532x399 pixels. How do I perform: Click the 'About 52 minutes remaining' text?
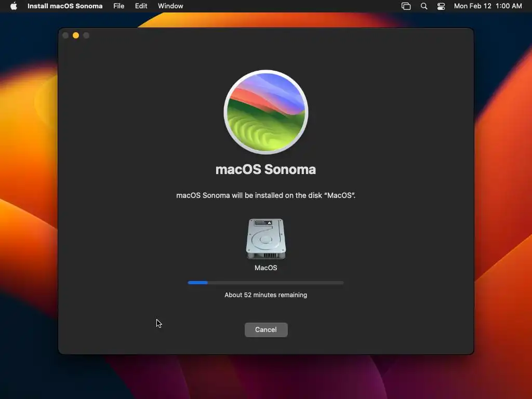(265, 295)
